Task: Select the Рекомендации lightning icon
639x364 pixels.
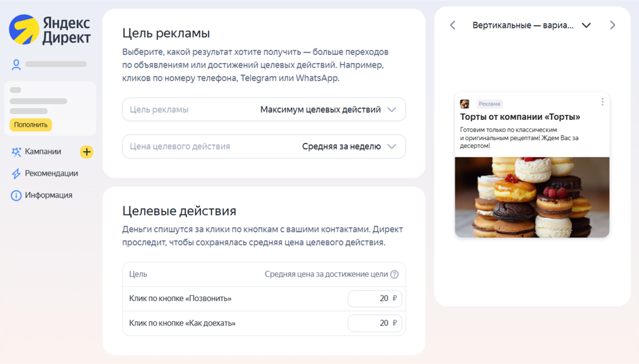Action: 16,173
